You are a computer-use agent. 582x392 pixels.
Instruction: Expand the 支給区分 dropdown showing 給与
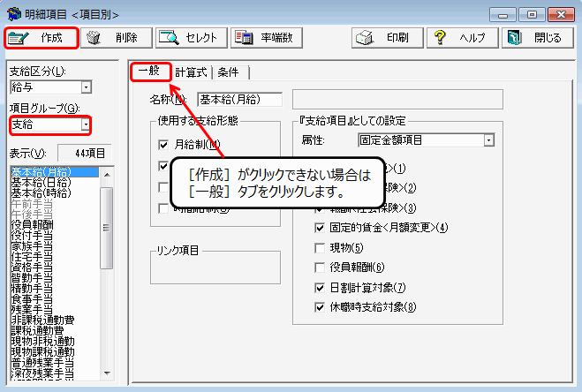pyautogui.click(x=86, y=87)
